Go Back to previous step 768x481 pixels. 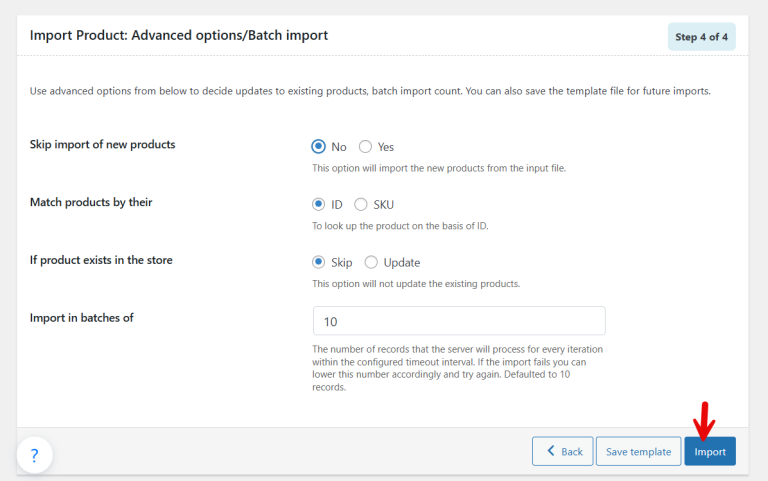coord(562,451)
